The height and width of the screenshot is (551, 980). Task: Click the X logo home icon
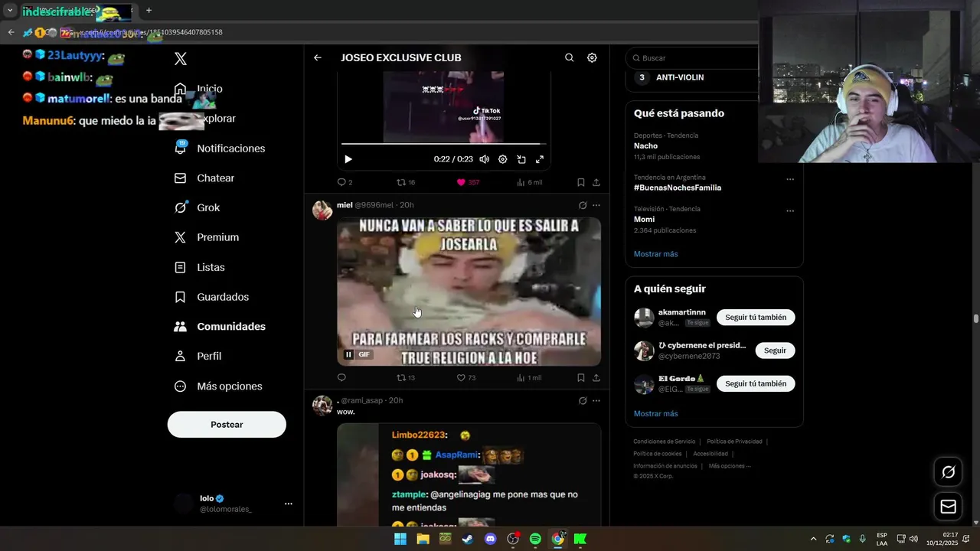coord(181,59)
